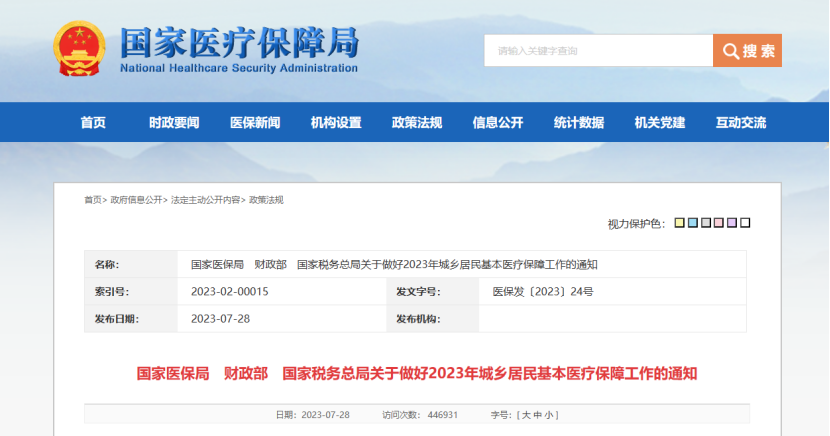Open 互动交流 in the navigation bar
Image resolution: width=830 pixels, height=436 pixels.
pyautogui.click(x=741, y=123)
